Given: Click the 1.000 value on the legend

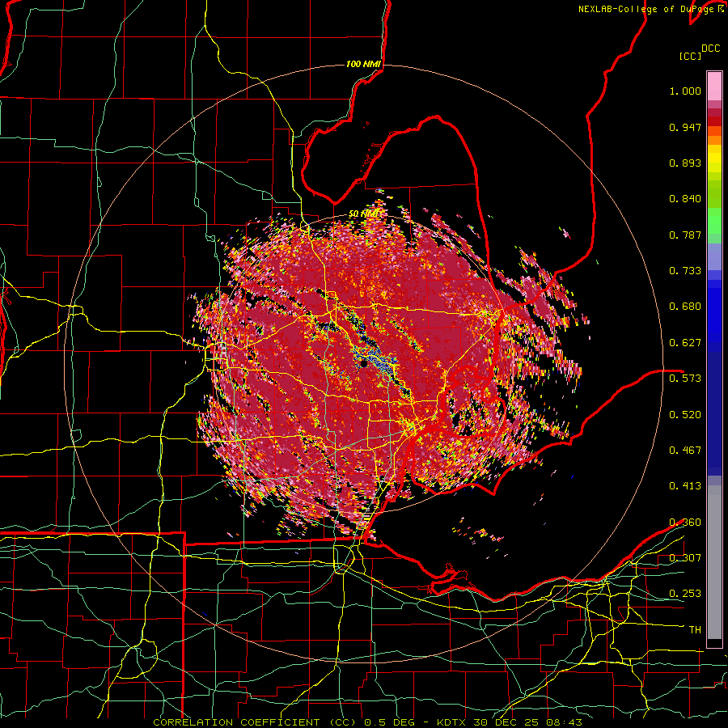Looking at the screenshot, I should [685, 91].
